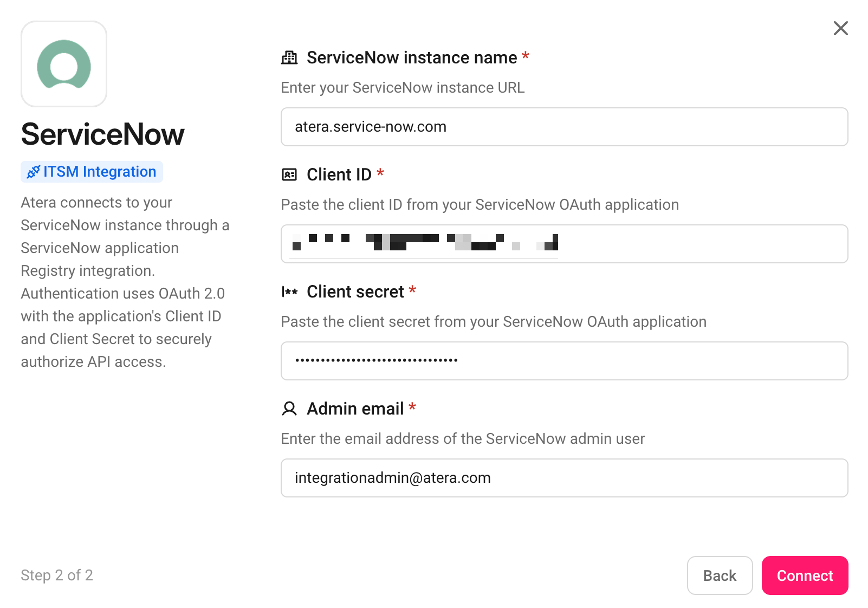Click the "ServiceNow" heading text
868x608 pixels.
(102, 134)
